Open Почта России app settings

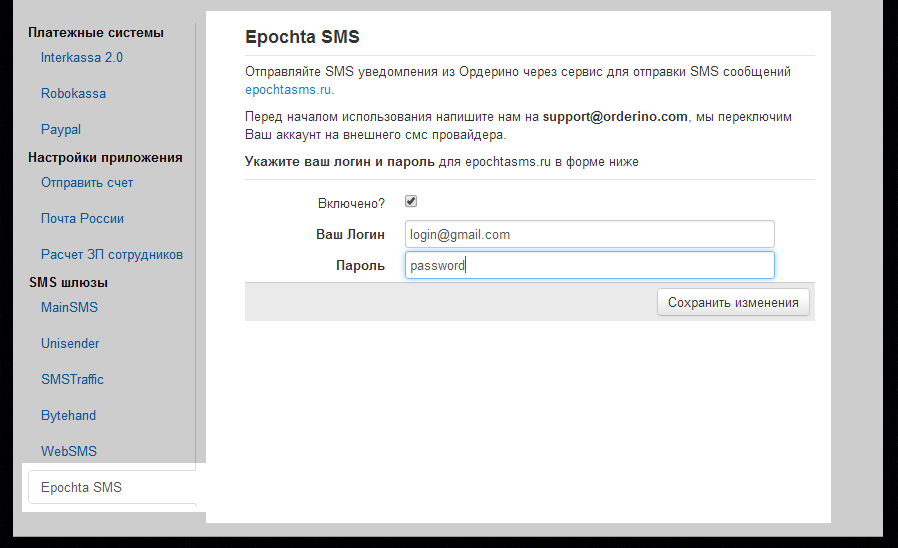[x=82, y=218]
